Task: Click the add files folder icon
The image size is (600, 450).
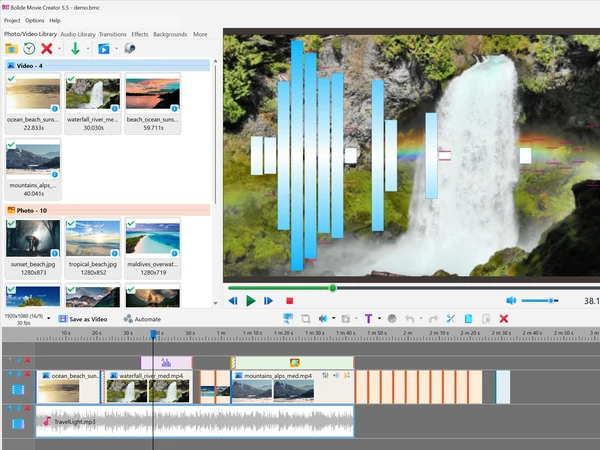Action: click(x=11, y=49)
